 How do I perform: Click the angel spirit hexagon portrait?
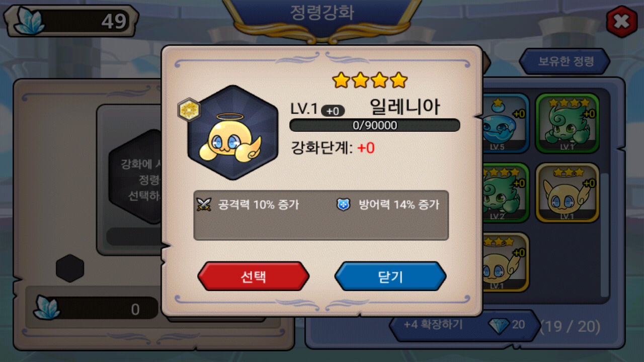click(233, 133)
